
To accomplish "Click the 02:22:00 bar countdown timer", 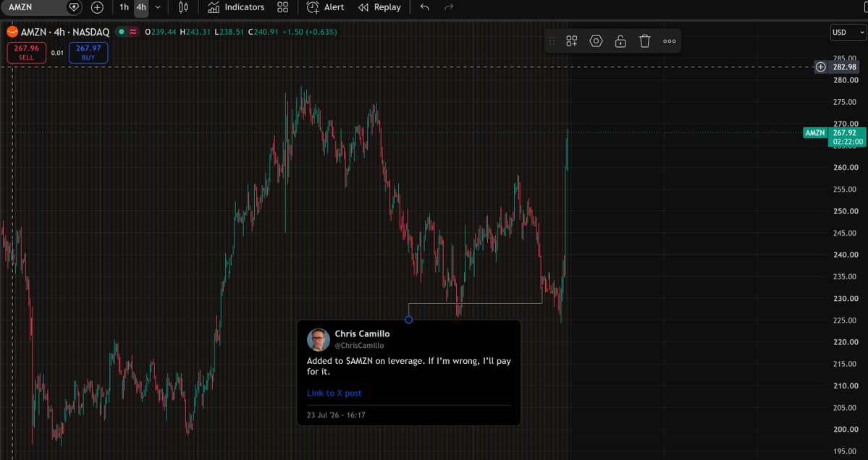I will click(x=848, y=142).
